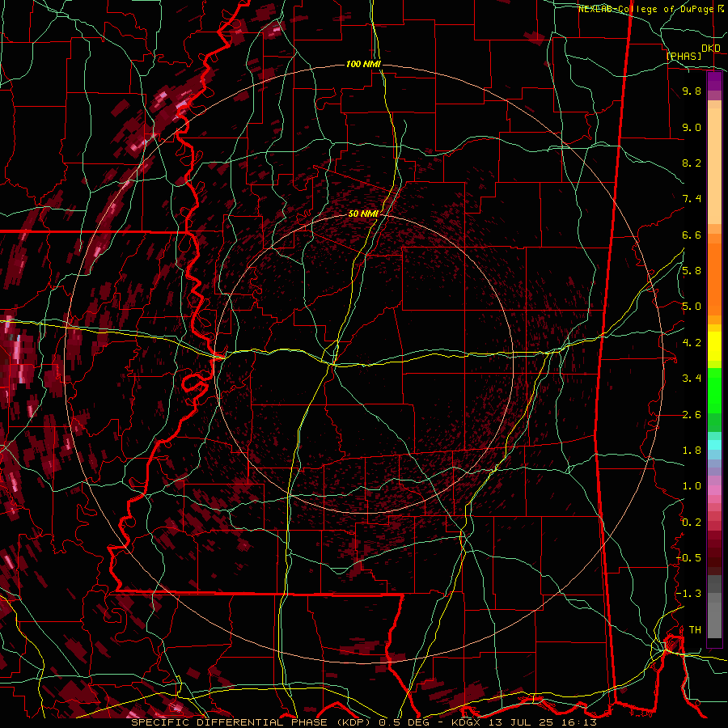Screen dimensions: 728x728
Task: Click the 6.6 value on the scale
Action: (x=692, y=235)
